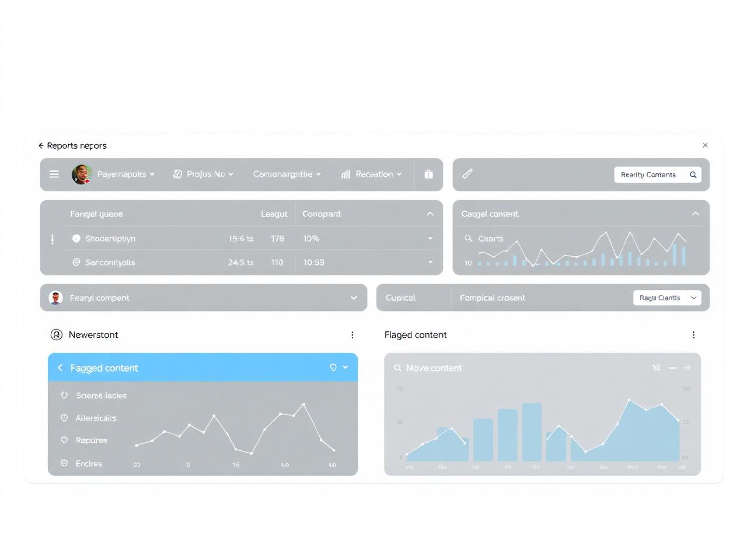Expand the Fagged content header chevron
The image size is (747, 560).
coord(345,367)
